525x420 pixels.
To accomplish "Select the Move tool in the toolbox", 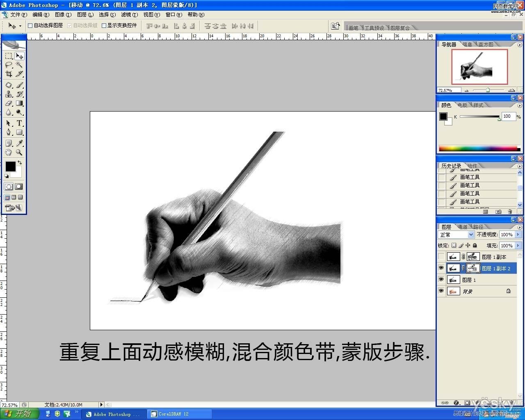I will (19, 56).
